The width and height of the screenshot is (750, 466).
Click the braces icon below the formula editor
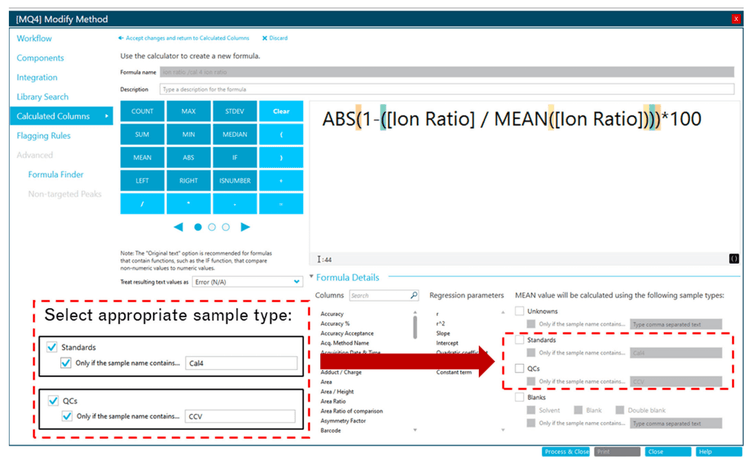[x=734, y=259]
